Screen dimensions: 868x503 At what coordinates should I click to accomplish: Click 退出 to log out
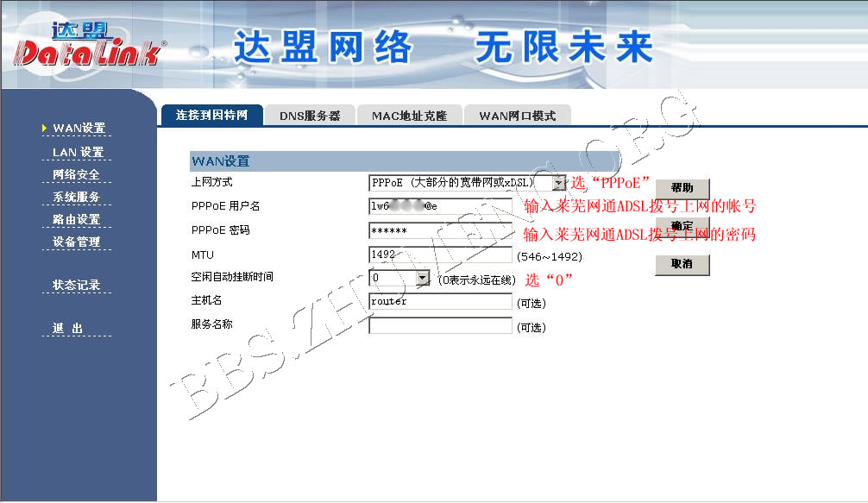tap(67, 328)
